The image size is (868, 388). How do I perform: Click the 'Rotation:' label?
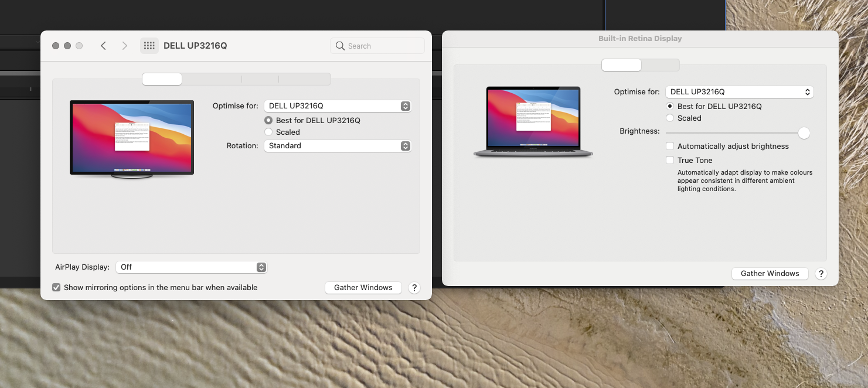[243, 146]
